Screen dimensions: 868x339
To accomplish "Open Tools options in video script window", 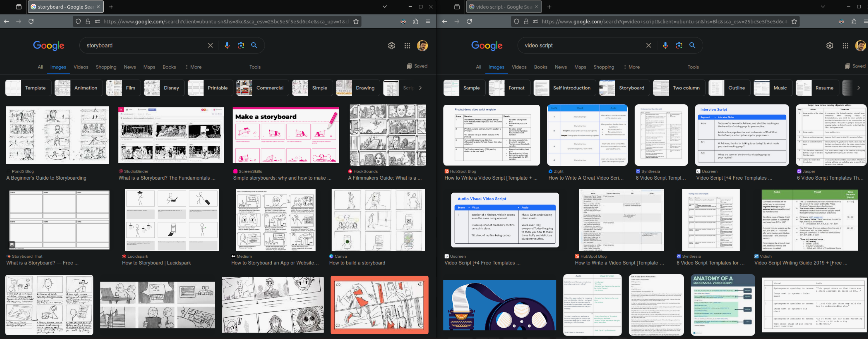I will tap(693, 67).
